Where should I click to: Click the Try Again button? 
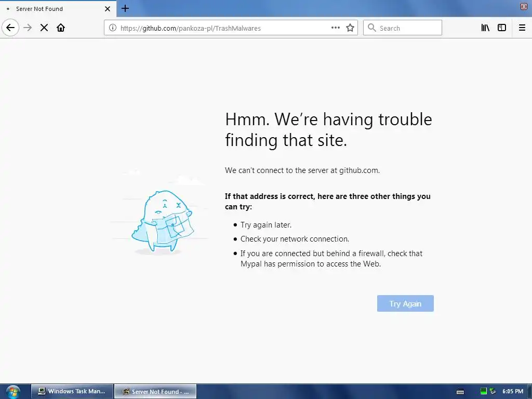pyautogui.click(x=405, y=303)
